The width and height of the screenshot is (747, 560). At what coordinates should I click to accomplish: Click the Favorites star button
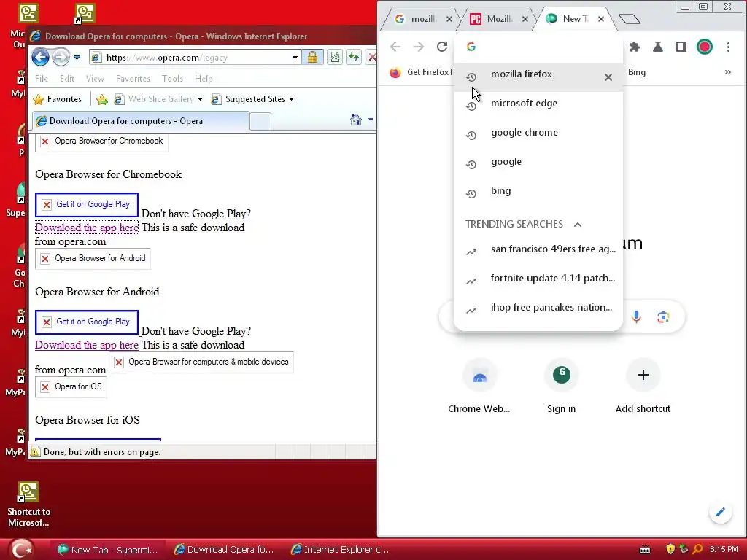coord(57,99)
